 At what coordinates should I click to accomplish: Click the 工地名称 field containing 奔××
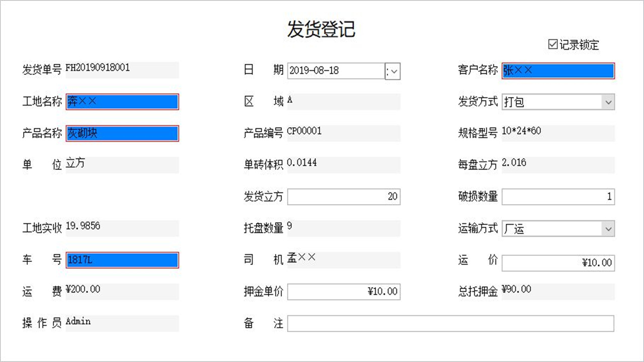122,102
